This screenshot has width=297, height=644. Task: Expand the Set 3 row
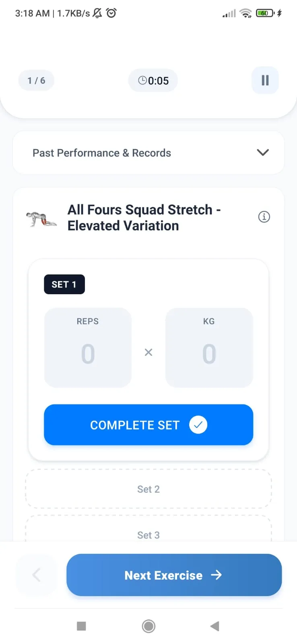tap(148, 535)
